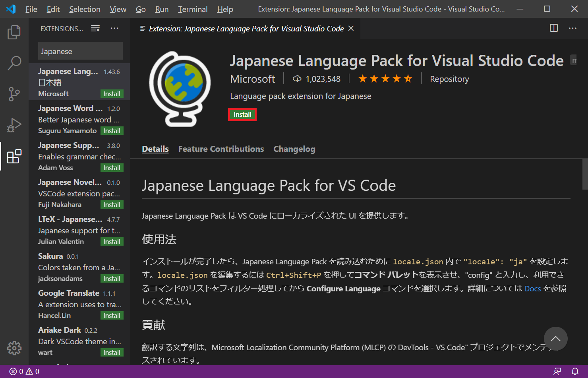Image resolution: width=588 pixels, height=378 pixels.
Task: Click the star rating of the extension
Action: point(385,79)
